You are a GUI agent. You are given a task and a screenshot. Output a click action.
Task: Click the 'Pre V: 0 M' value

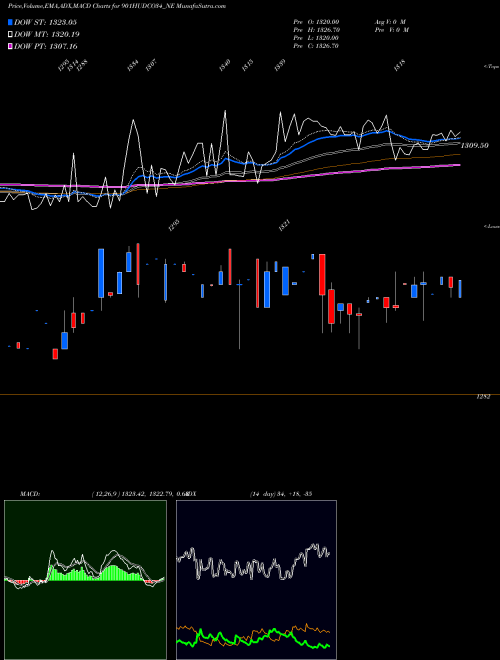point(392,30)
